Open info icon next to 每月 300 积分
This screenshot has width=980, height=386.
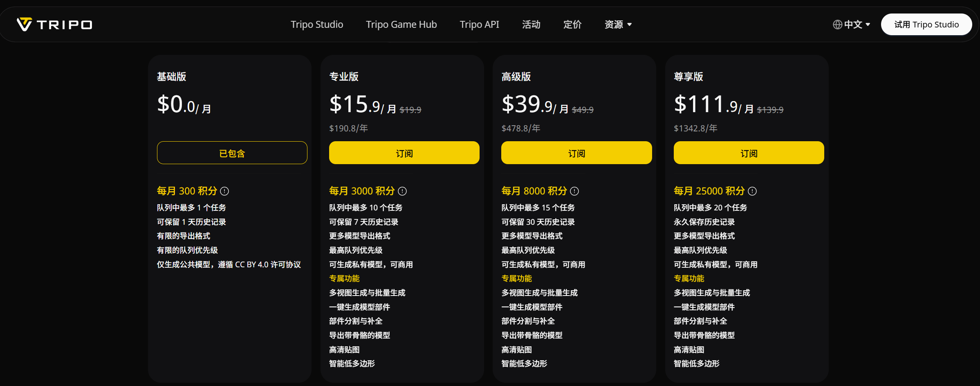tap(224, 191)
